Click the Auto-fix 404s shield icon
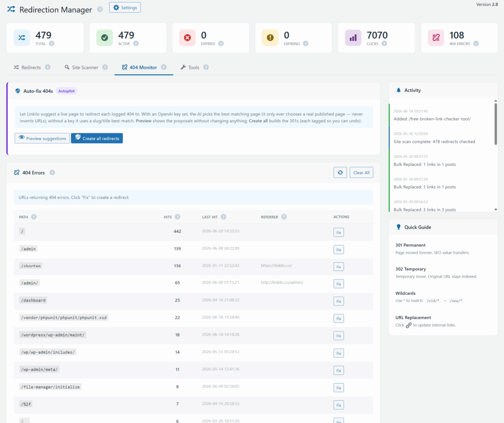504x423 pixels. 18,91
